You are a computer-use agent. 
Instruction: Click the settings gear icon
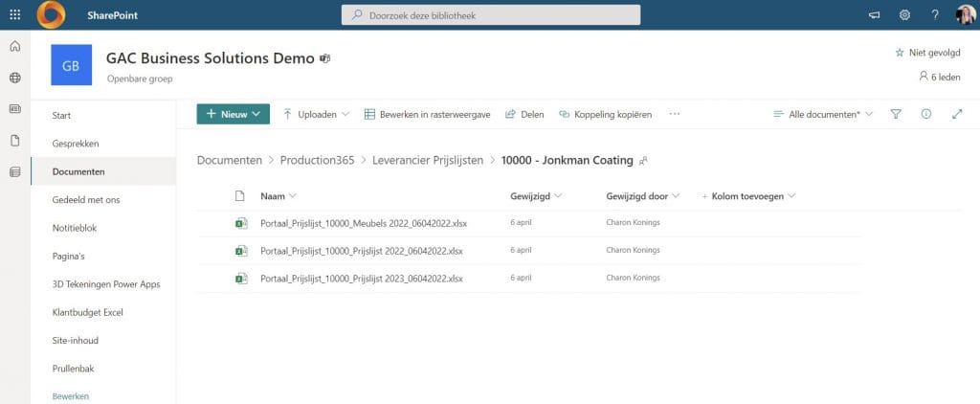[x=904, y=15]
